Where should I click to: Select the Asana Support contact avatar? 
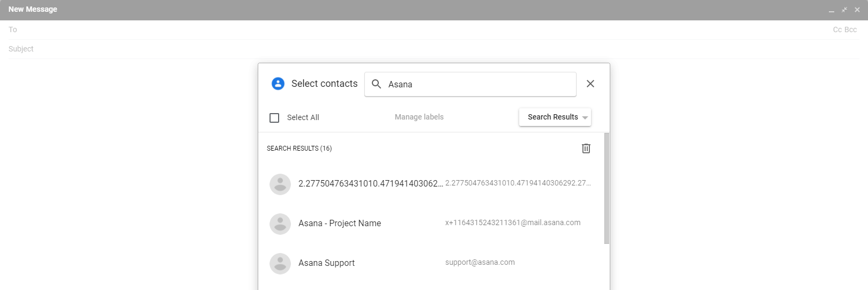[280, 264]
